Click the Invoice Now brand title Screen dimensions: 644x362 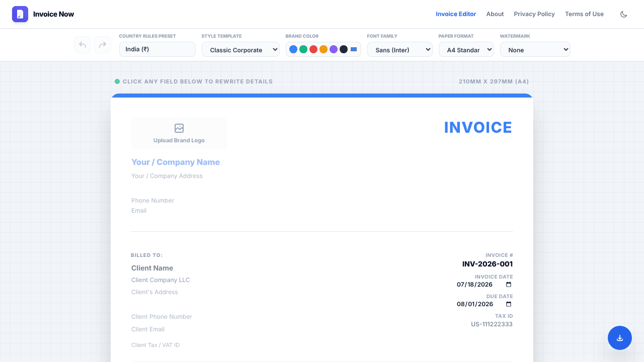click(x=53, y=14)
